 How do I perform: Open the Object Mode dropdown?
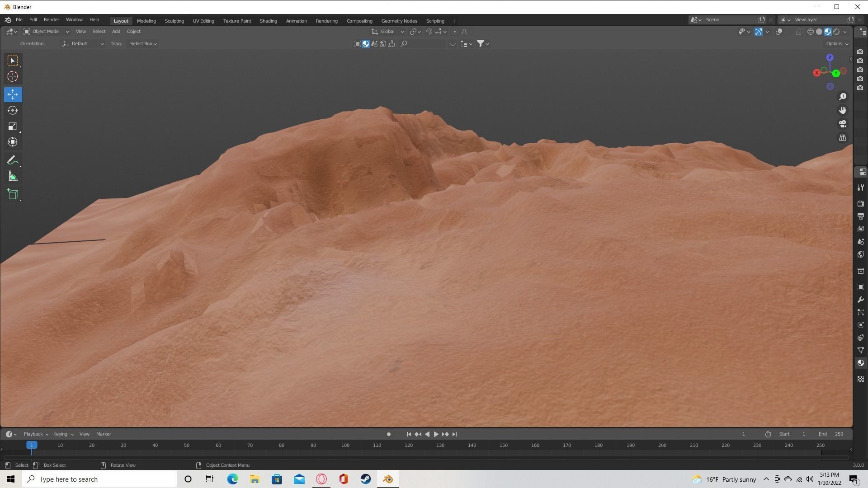[46, 32]
